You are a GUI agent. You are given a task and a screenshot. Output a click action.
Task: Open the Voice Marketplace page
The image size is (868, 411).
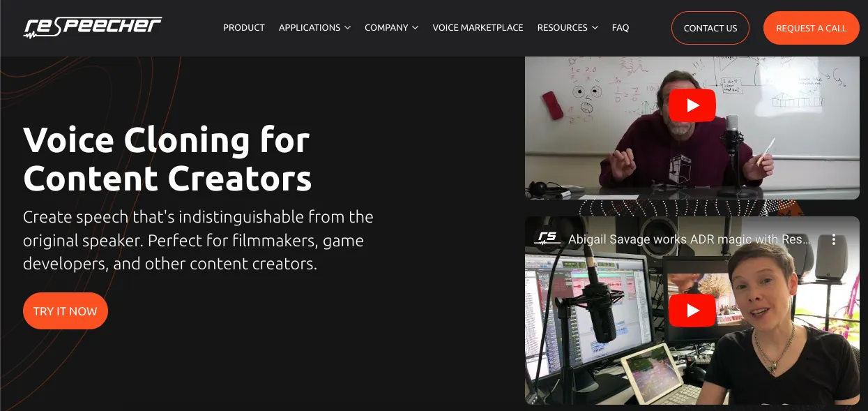tap(478, 28)
